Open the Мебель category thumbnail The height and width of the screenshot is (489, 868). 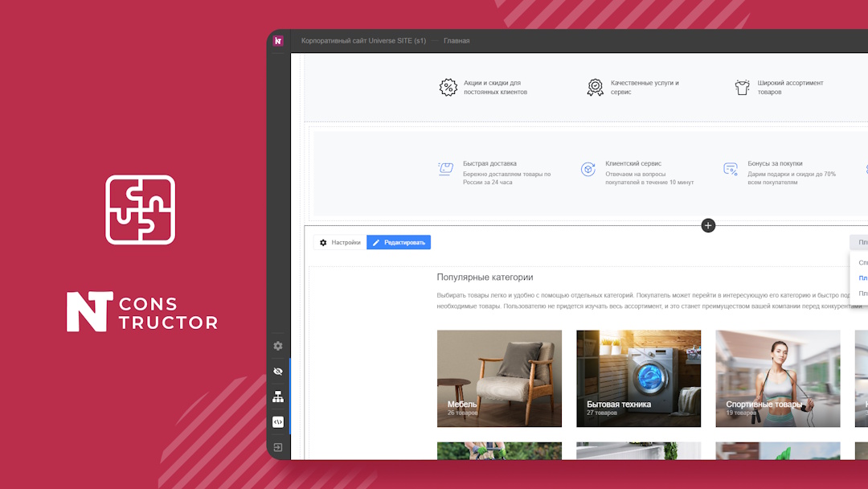[499, 378]
